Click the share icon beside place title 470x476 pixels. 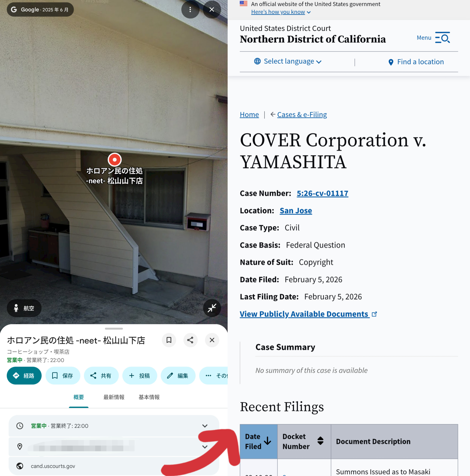coord(190,340)
